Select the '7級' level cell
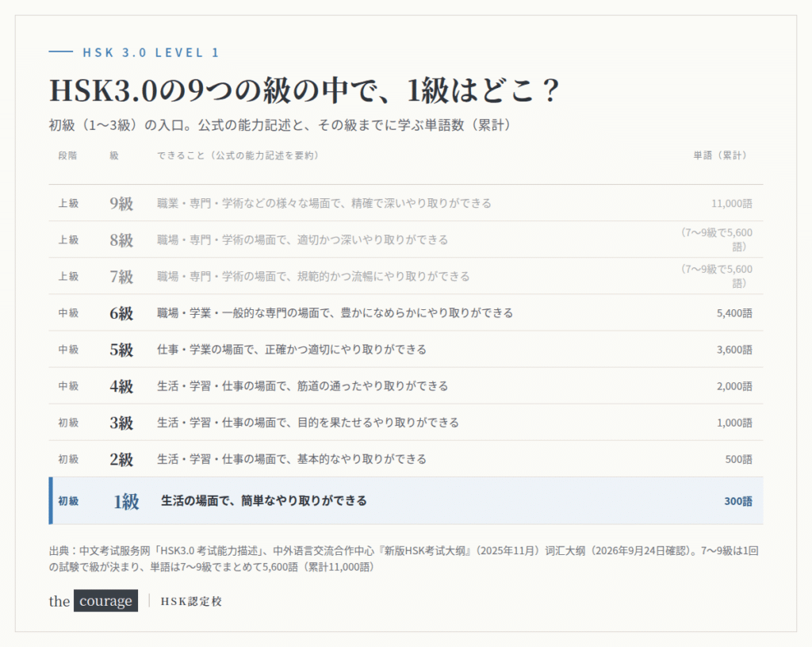This screenshot has width=812, height=647. tap(121, 277)
